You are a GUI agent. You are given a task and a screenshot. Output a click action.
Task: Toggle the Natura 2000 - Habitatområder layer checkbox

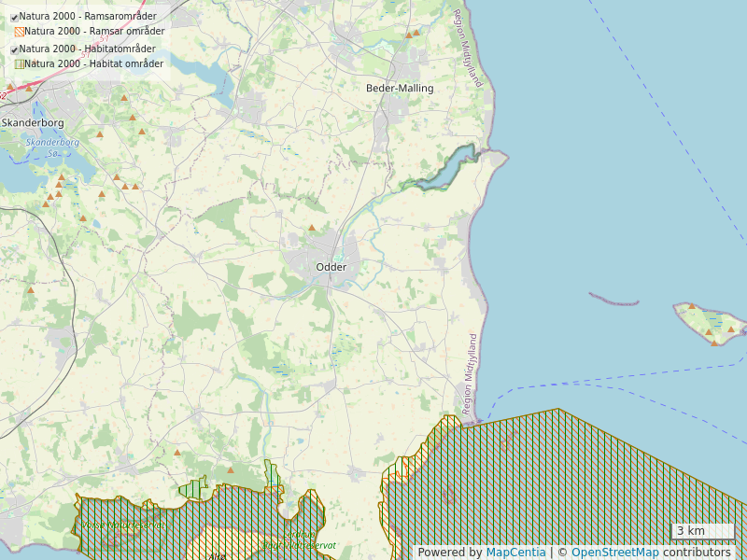[x=14, y=49]
